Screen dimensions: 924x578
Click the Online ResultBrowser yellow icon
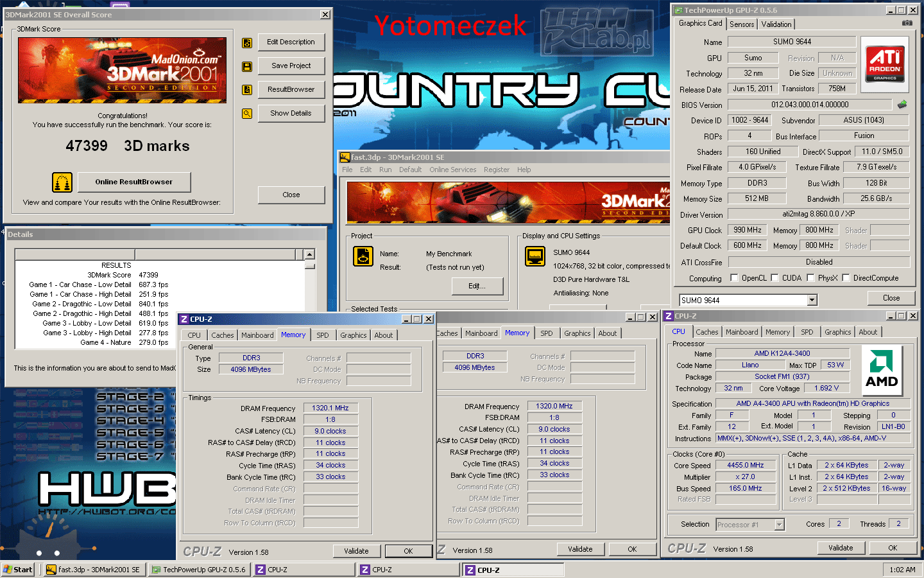[x=62, y=182]
